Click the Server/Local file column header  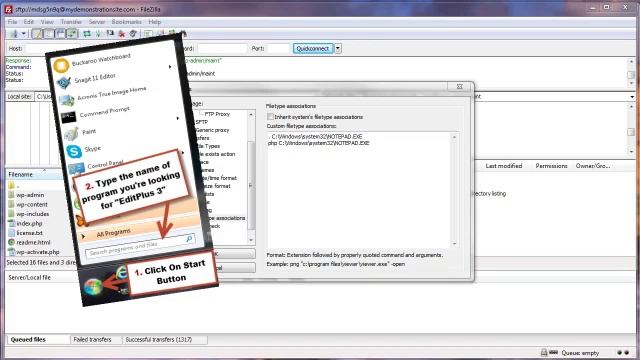point(29,278)
